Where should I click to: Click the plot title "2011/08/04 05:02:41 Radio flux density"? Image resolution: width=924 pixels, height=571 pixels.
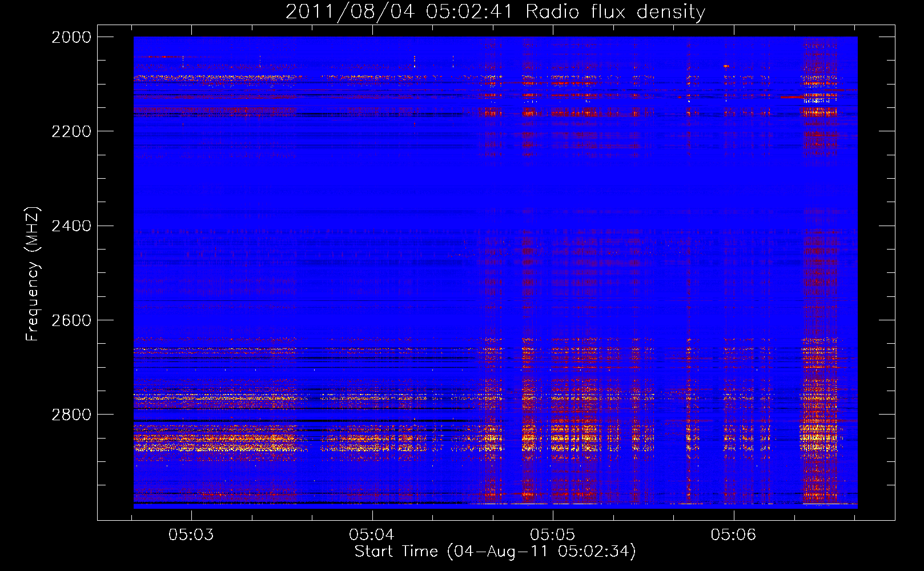click(495, 11)
